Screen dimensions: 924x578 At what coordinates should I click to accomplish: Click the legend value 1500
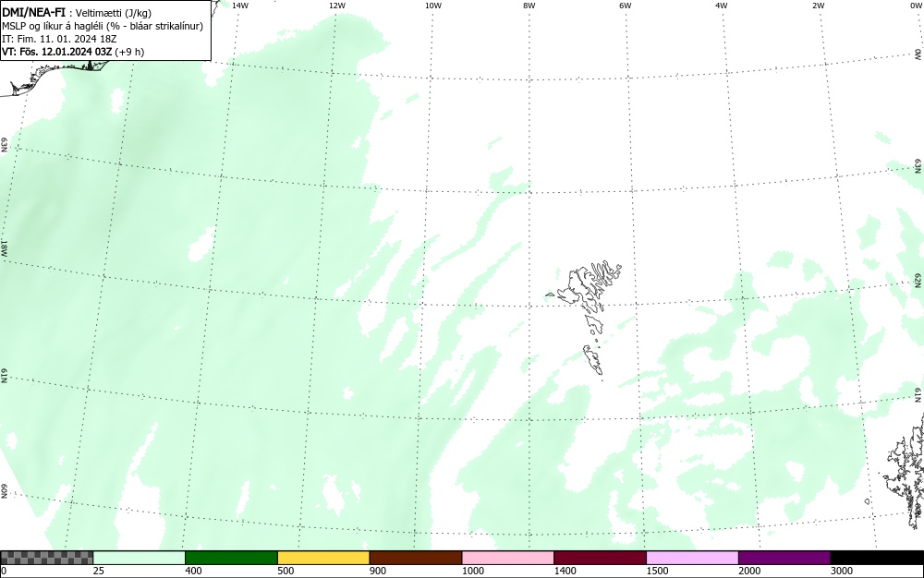657,571
